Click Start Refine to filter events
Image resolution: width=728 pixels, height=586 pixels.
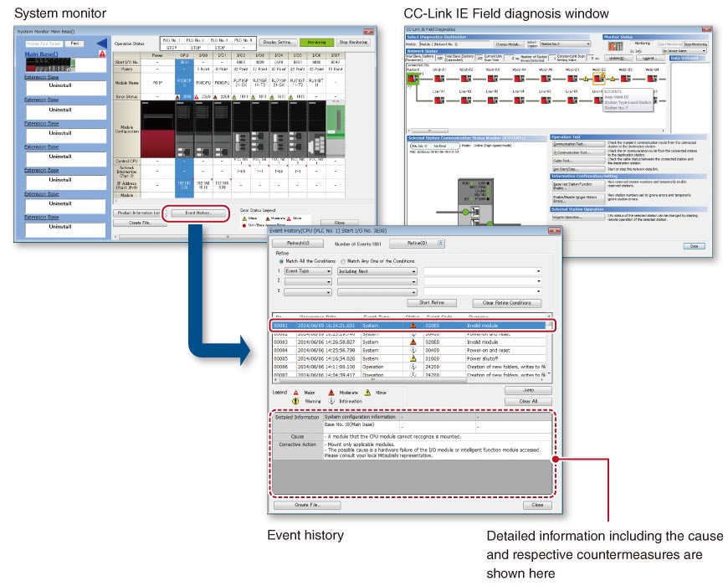coord(433,301)
